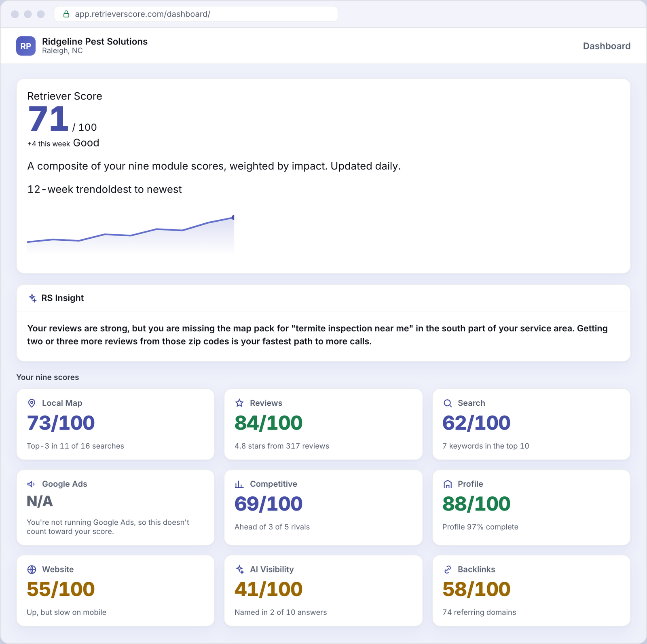Click 'Profile 97% complete' text
Image resolution: width=647 pixels, height=644 pixels.
coord(480,527)
